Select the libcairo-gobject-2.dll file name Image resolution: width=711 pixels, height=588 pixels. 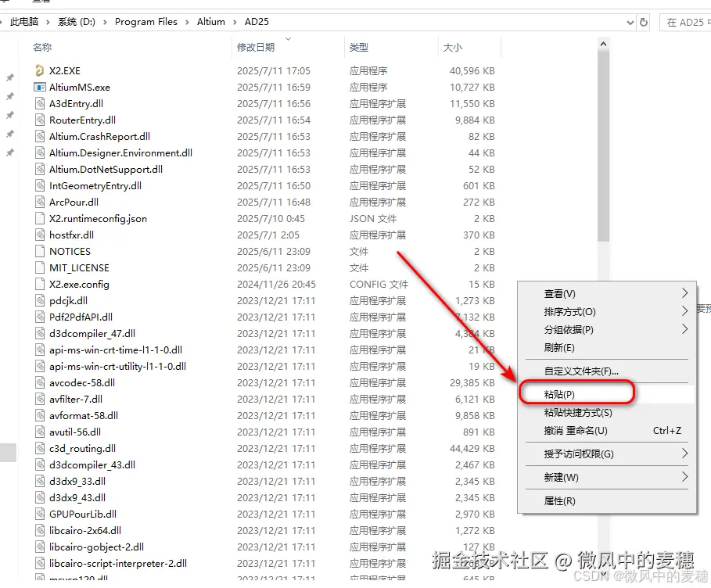click(x=96, y=547)
